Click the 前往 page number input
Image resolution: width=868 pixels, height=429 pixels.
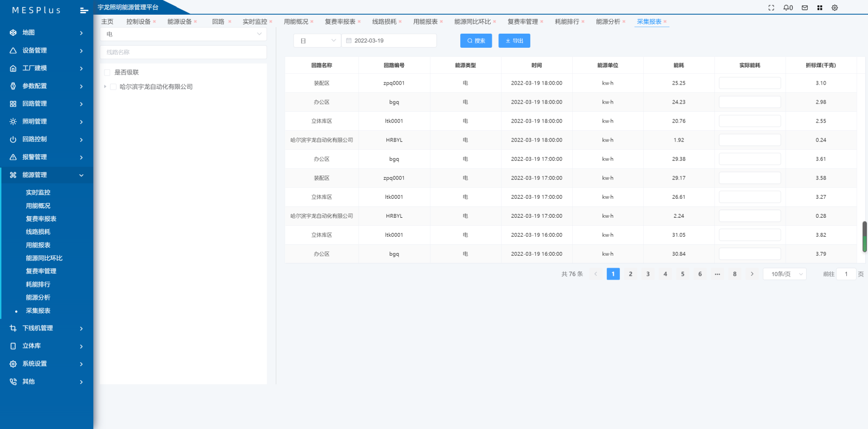(x=846, y=274)
